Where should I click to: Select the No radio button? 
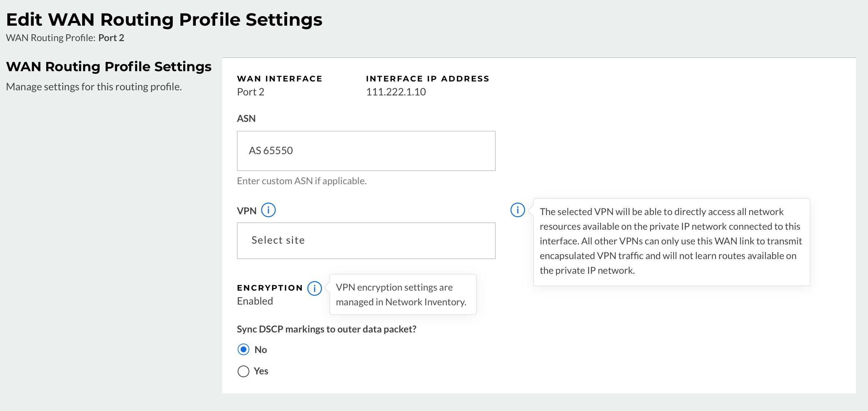(243, 349)
